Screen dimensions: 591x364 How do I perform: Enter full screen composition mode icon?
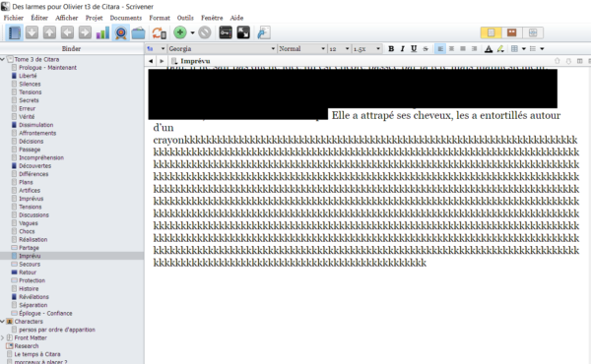[243, 32]
